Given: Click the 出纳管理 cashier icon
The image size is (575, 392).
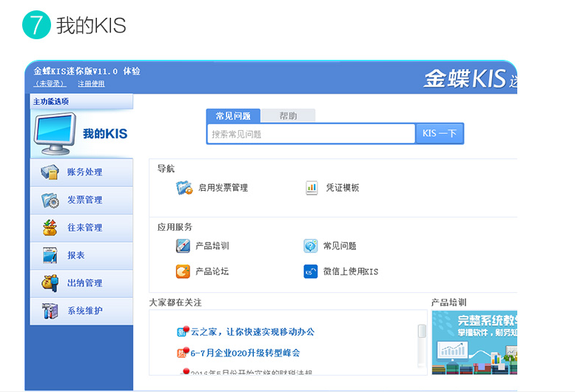Looking at the screenshot, I should coord(50,283).
